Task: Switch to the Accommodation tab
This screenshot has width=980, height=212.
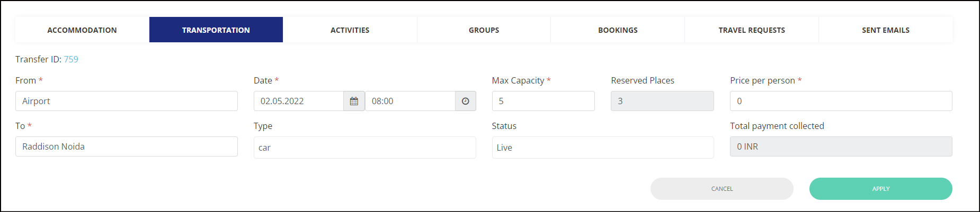Action: [x=82, y=30]
